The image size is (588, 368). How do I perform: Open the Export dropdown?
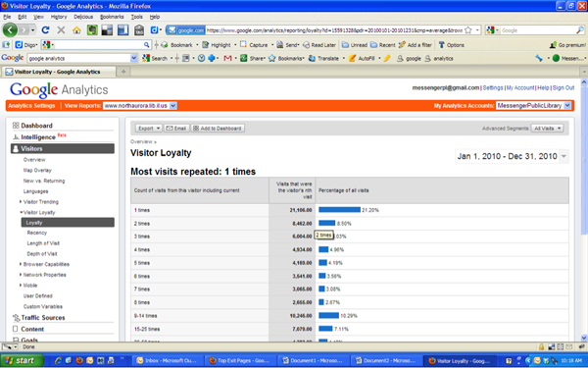click(x=149, y=129)
